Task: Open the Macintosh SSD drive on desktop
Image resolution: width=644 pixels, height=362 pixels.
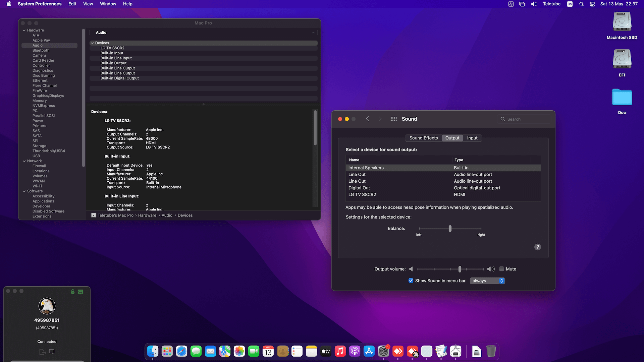Action: (x=622, y=26)
